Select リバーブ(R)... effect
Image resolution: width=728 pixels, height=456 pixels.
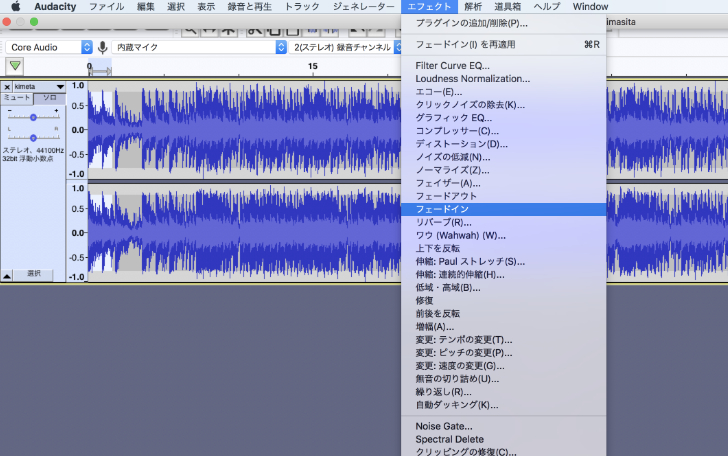click(x=504, y=222)
